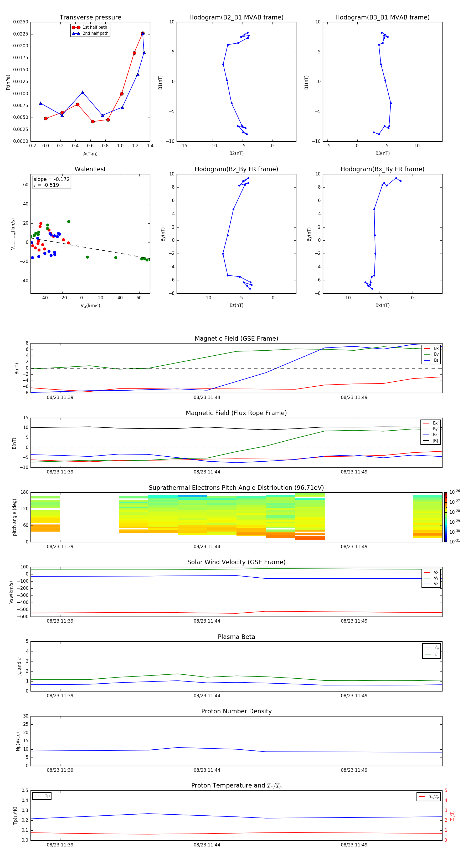This screenshot has width=473, height=868.
Task: Select the βp entry in Plasma Beta legend
Action: coord(431,647)
